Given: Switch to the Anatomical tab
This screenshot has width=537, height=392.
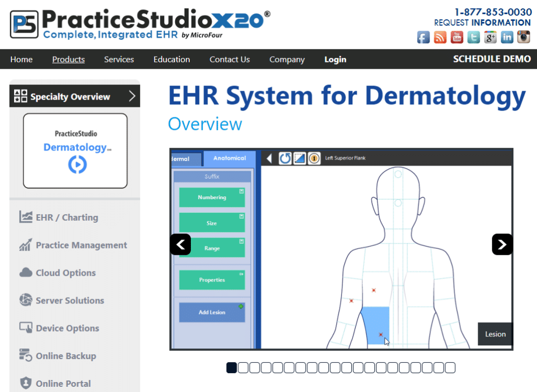Looking at the screenshot, I should click(x=230, y=158).
